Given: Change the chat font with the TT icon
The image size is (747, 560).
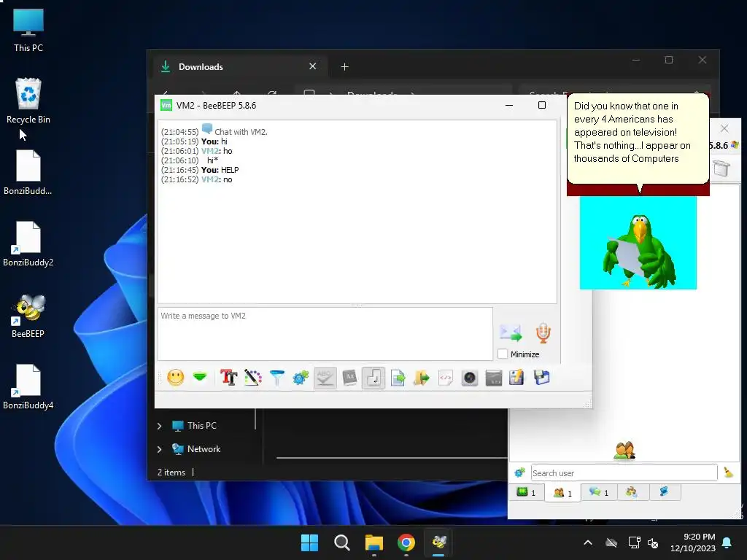Looking at the screenshot, I should coord(228,378).
